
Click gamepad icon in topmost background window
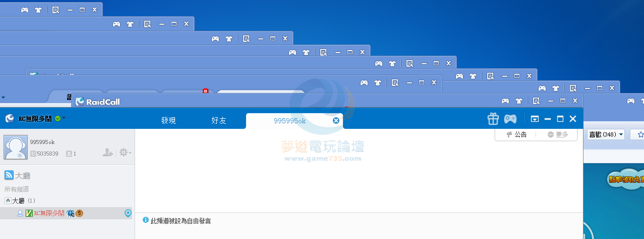(x=25, y=10)
